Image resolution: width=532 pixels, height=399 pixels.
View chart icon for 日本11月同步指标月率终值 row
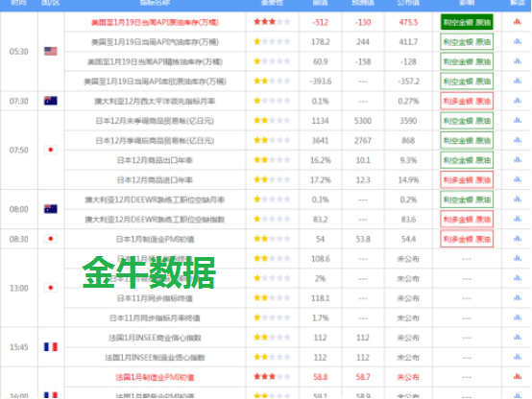518,317
